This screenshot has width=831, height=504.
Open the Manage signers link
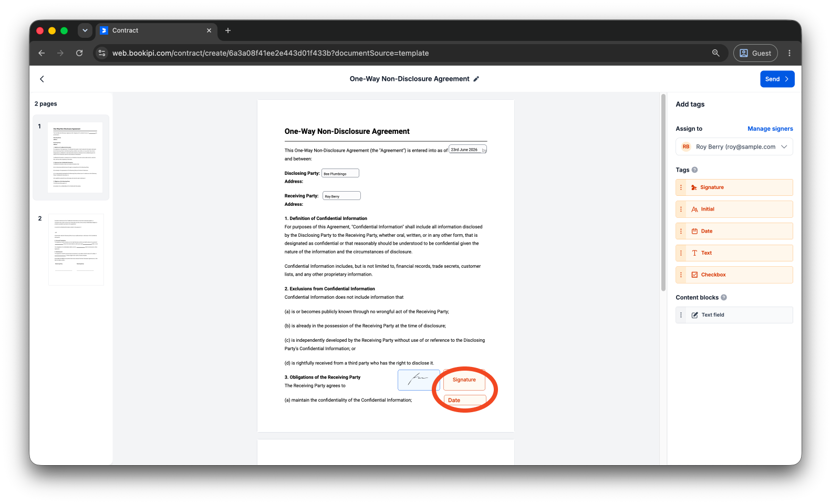(770, 129)
